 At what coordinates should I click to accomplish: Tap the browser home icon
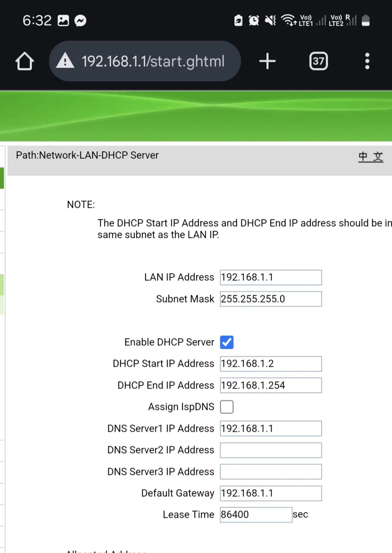(25, 61)
